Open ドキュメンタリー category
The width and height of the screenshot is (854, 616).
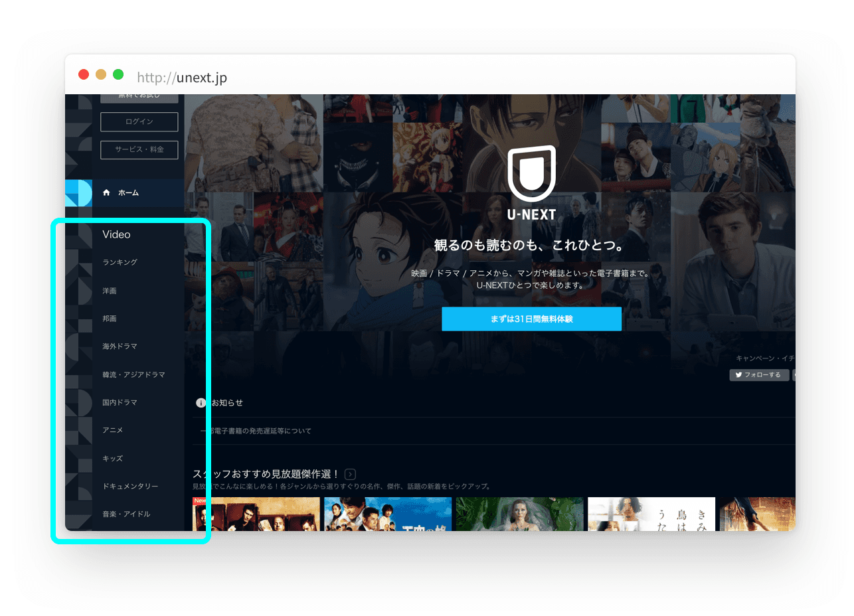(x=130, y=486)
